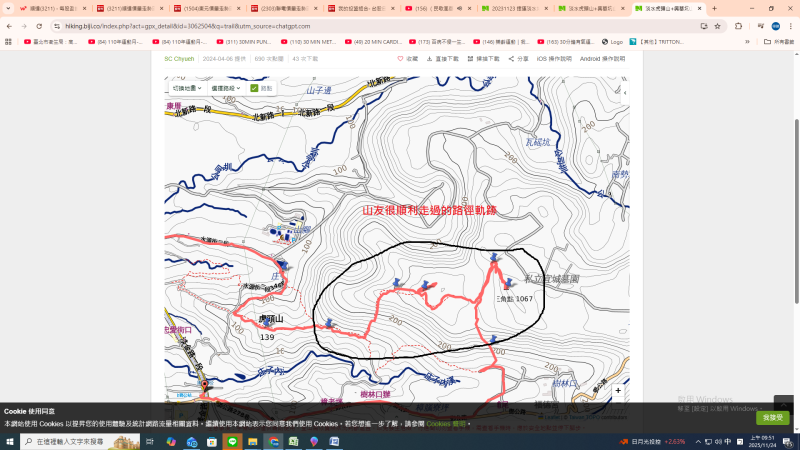This screenshot has height=450, width=800.
Task: Toggle the green waypoints checkbox
Action: click(254, 88)
